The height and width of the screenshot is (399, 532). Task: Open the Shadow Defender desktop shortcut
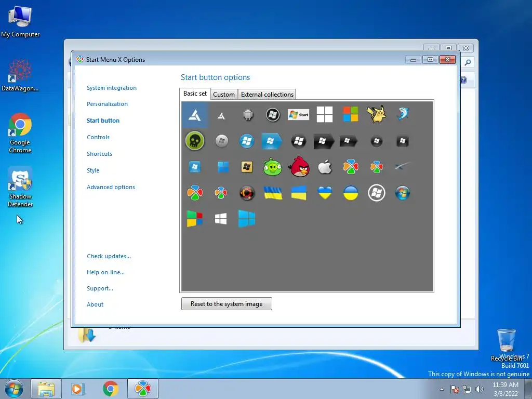tap(20, 187)
